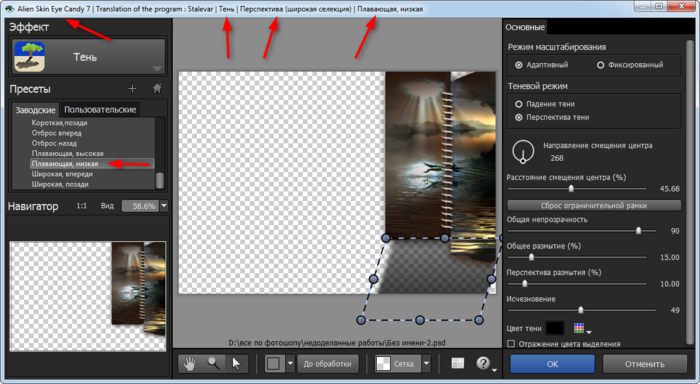This screenshot has width=700, height=384.
Task: Select Фиксированный scaling mode
Action: (x=600, y=65)
